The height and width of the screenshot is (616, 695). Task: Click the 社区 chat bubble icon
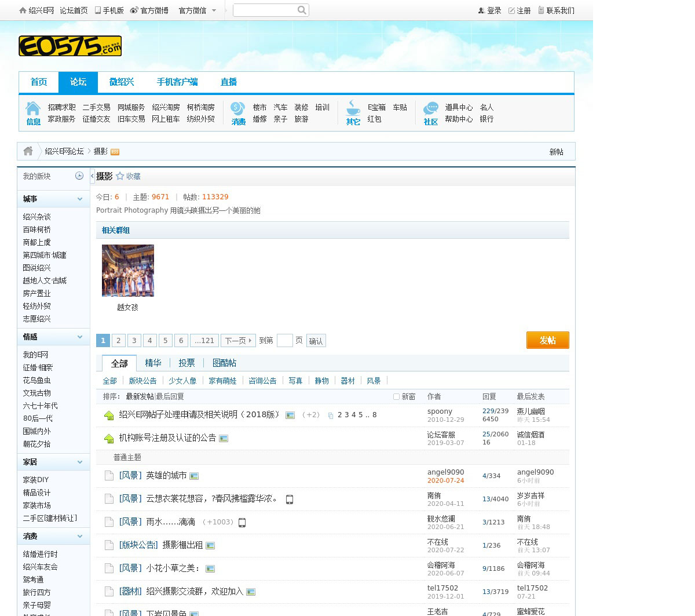pyautogui.click(x=430, y=108)
